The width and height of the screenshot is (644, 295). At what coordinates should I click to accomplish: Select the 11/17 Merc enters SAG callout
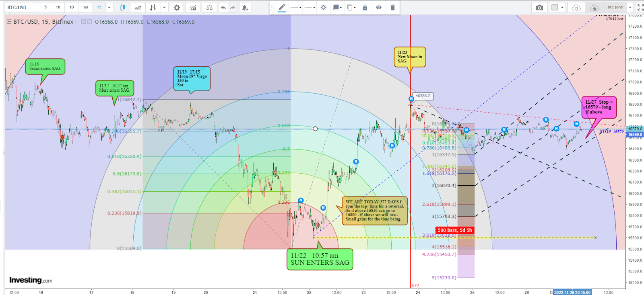(x=115, y=88)
